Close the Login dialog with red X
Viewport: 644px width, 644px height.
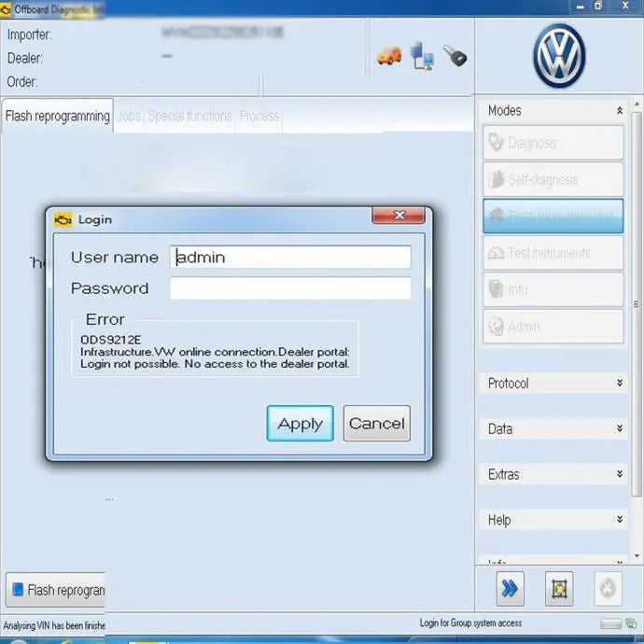pos(399,216)
